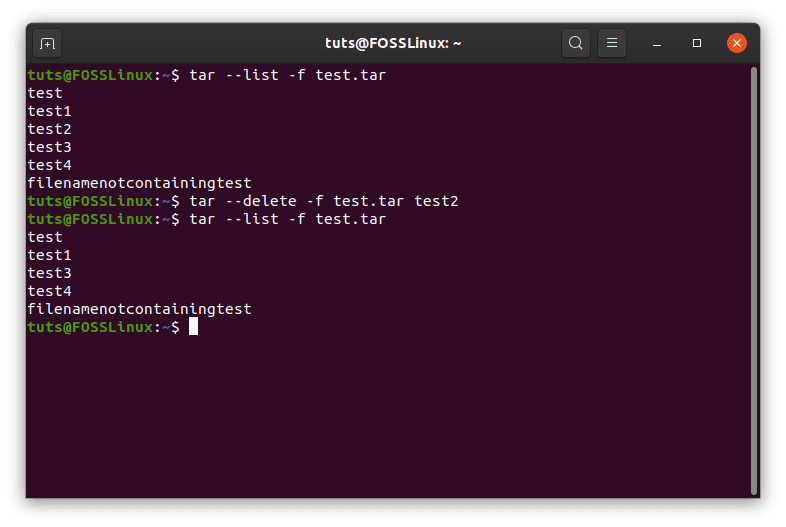Click the tuts@FOSSLinux window title
The image size is (786, 527).
[393, 43]
